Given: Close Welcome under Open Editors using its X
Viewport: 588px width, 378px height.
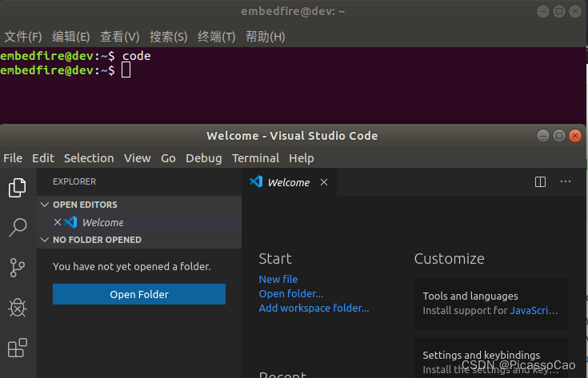Looking at the screenshot, I should 58,222.
